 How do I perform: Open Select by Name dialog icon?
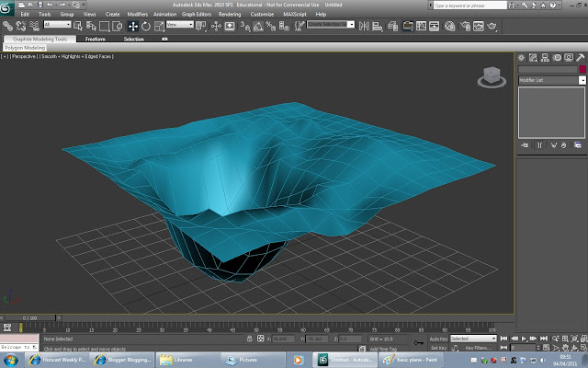[x=91, y=26]
